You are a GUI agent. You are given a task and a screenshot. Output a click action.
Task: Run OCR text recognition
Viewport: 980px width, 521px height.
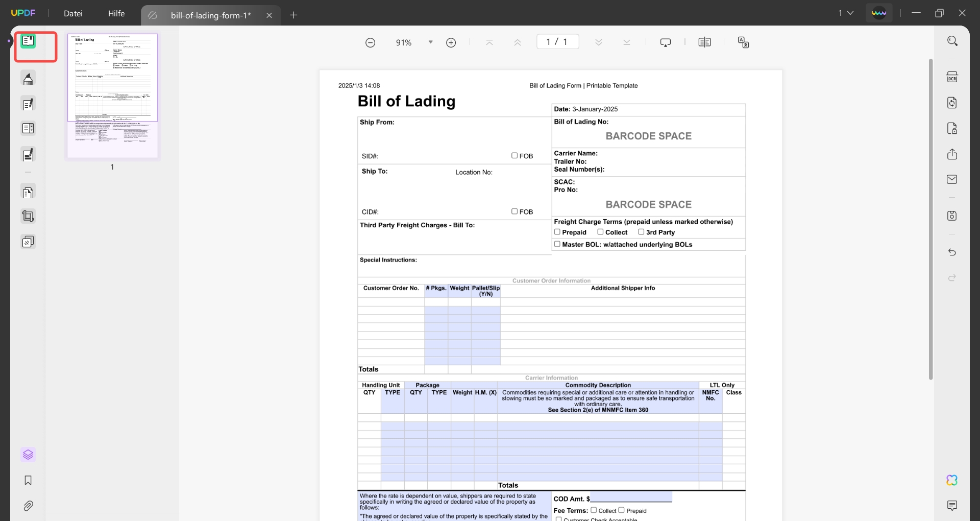pos(952,77)
